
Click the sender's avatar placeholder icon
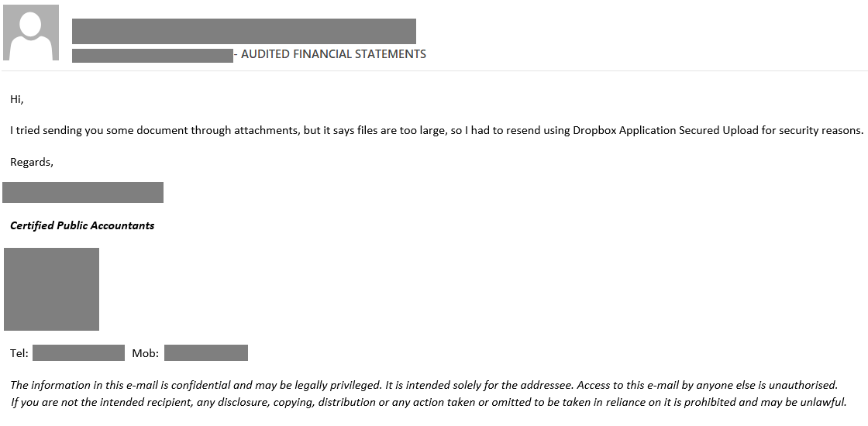coord(31,33)
